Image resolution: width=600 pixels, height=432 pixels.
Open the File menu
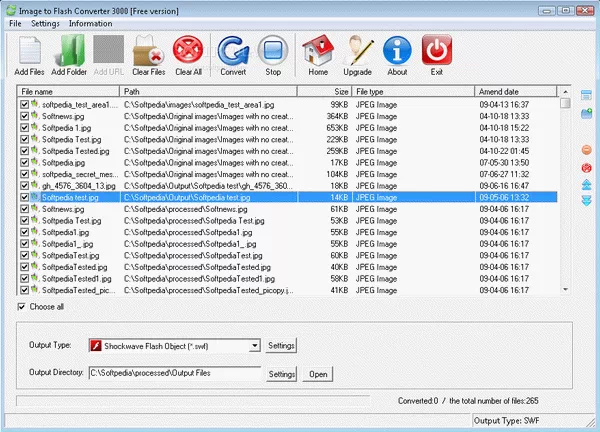15,24
